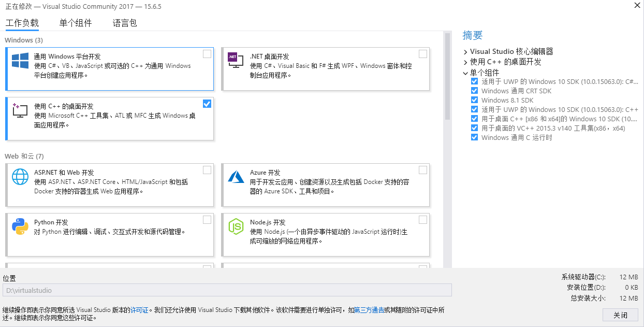The image size is (644, 327).
Task: Expand Visual Studio 核心编辑器 in summary
Action: (x=465, y=52)
